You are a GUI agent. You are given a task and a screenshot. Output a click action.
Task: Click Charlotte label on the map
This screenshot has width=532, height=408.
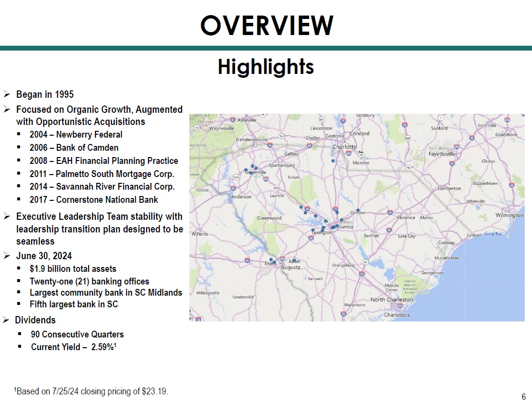coord(345,147)
